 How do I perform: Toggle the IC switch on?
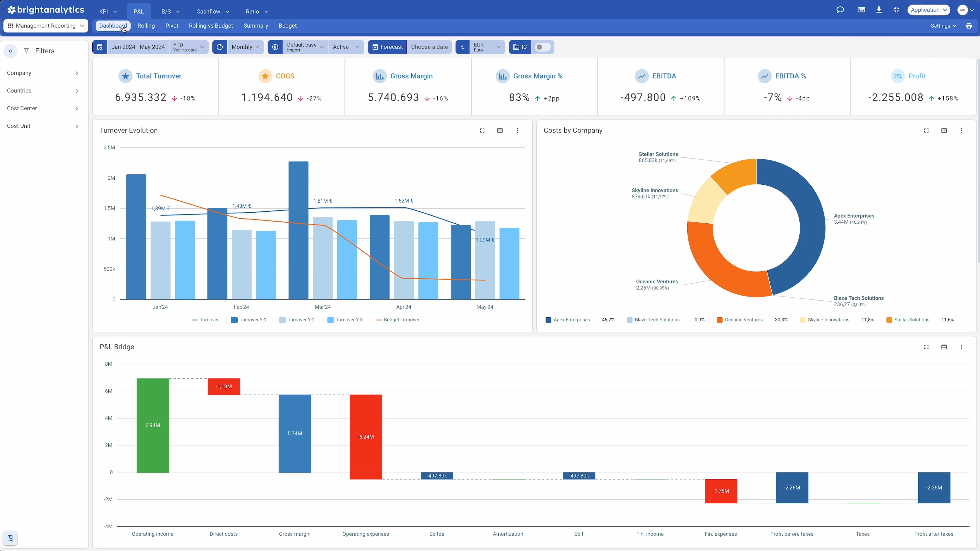[542, 47]
